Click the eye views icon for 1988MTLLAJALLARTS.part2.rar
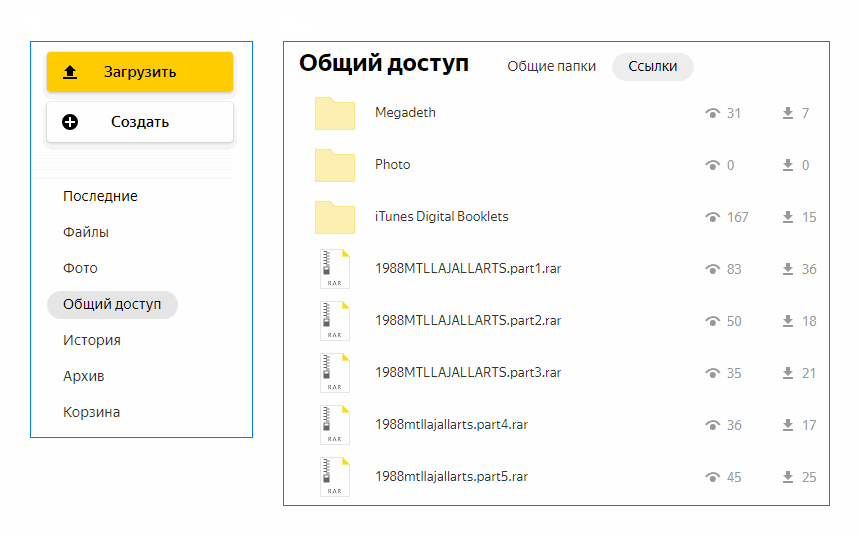860x536 pixels. click(712, 321)
